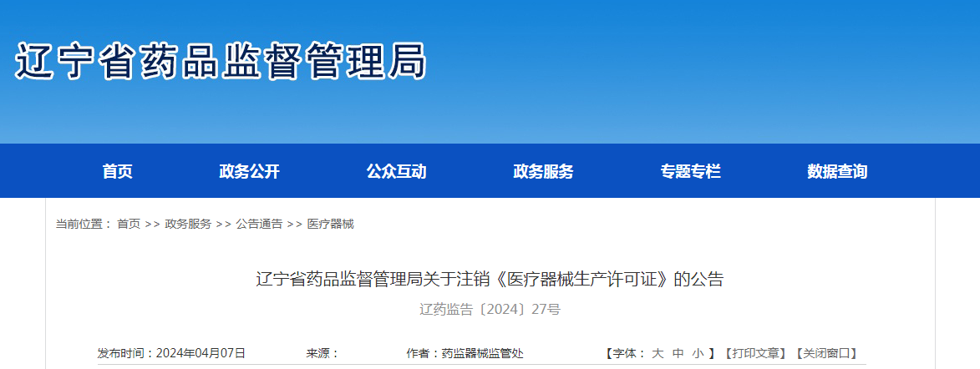Click the 政务服务 breadcrumb link
The width and height of the screenshot is (980, 369).
(188, 224)
